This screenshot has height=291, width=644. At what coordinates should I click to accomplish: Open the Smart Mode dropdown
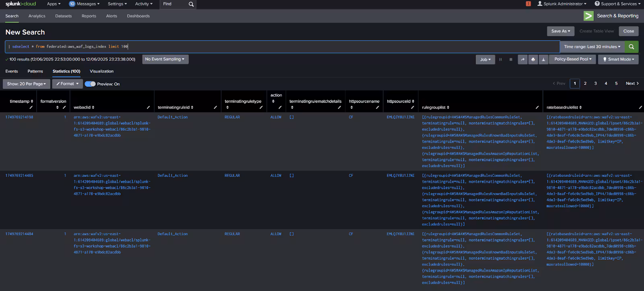618,59
